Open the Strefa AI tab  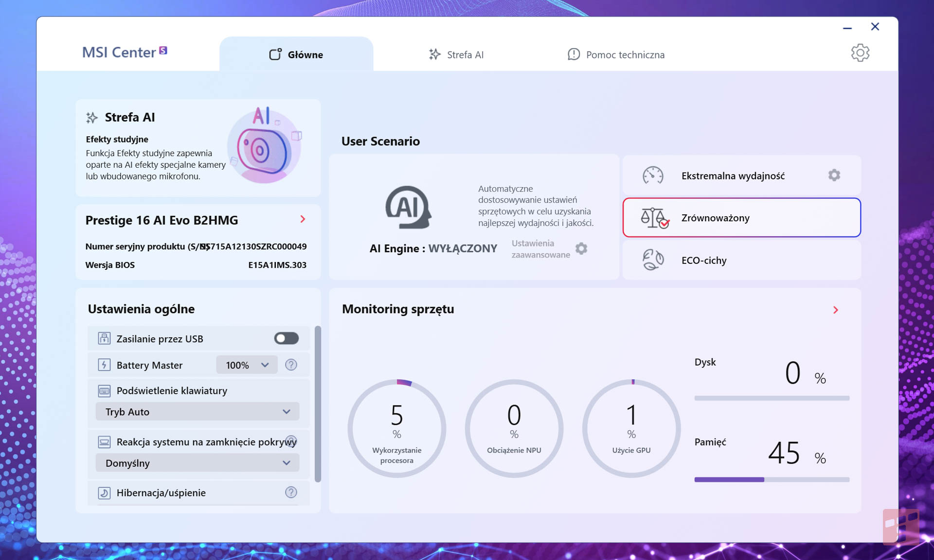click(x=456, y=54)
